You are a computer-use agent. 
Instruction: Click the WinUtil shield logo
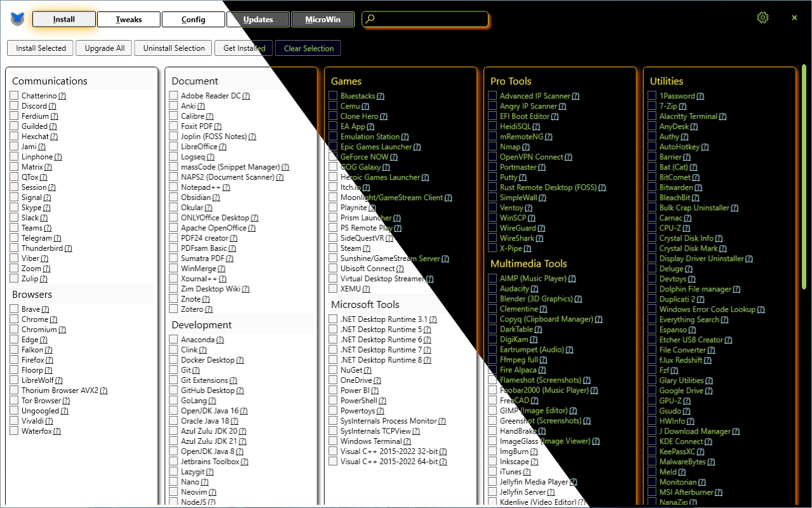tap(17, 18)
